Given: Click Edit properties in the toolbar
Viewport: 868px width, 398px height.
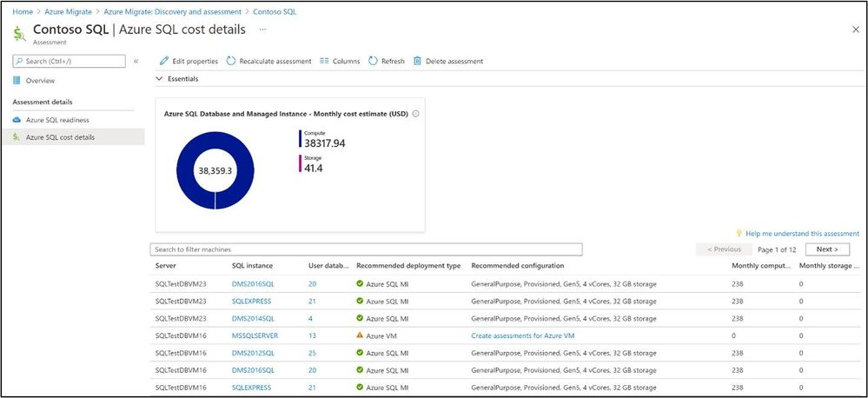Looking at the screenshot, I should coord(189,61).
